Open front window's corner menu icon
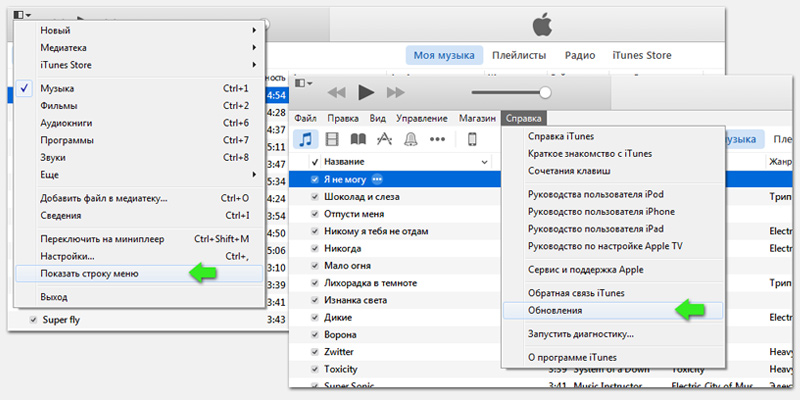This screenshot has height=400, width=800. point(304,83)
